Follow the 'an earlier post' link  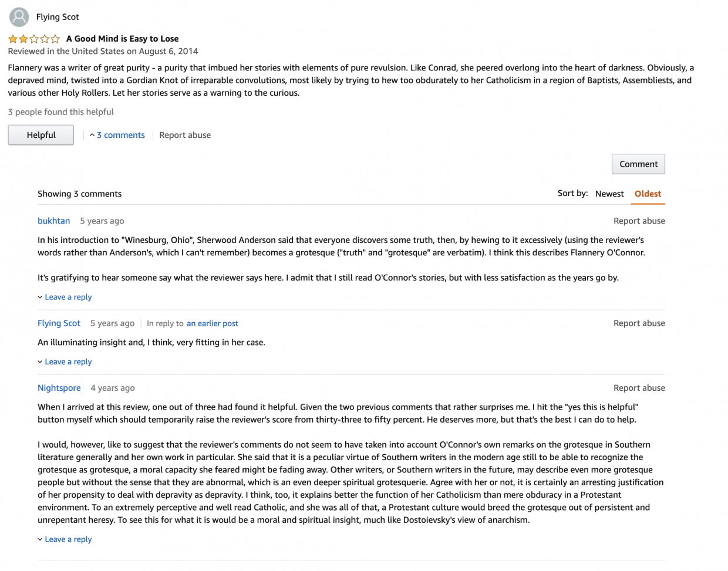213,323
